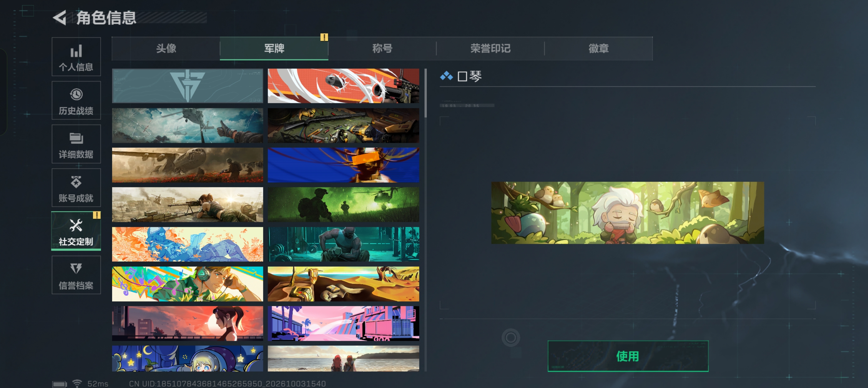Select the red bullet and rifle dog tag

tap(344, 86)
